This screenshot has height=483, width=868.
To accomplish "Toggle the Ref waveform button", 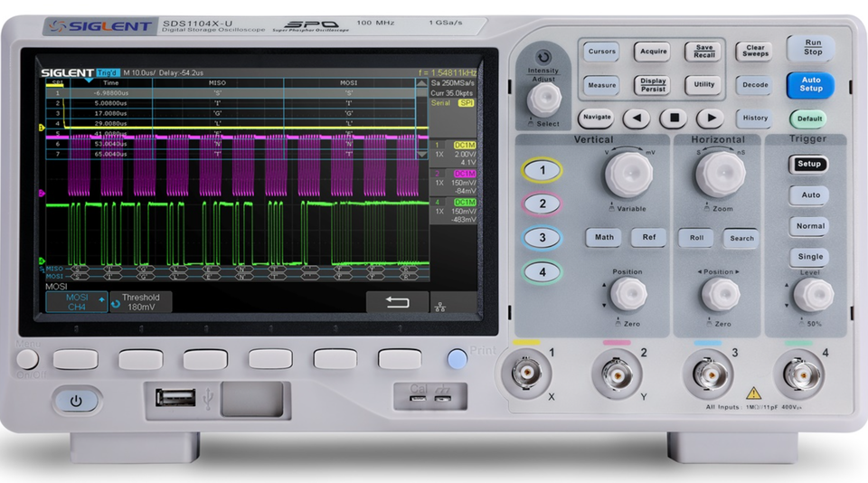I will coord(649,238).
